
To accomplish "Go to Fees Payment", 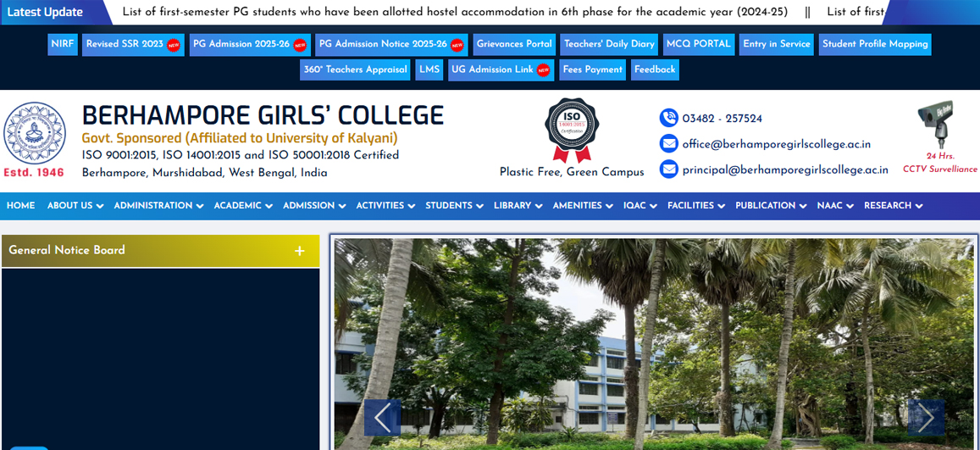I will coord(593,70).
